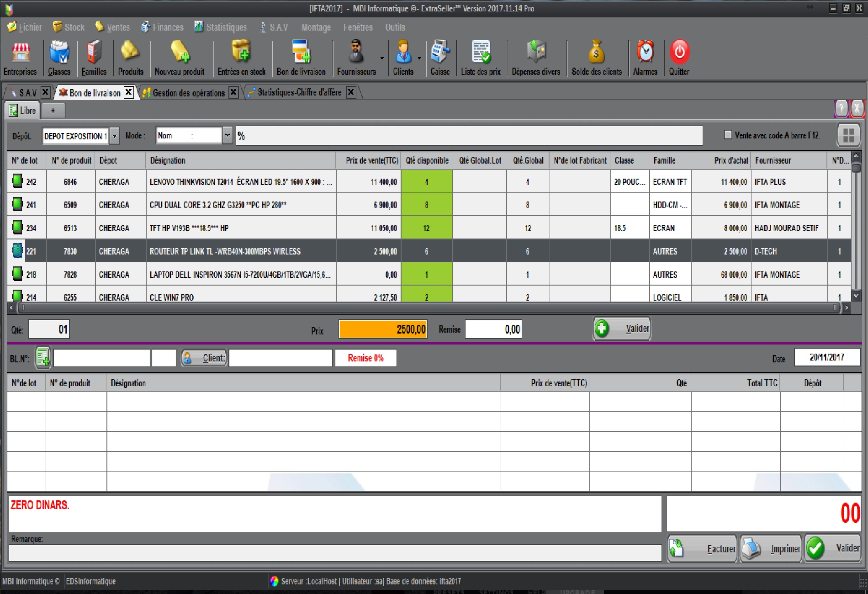This screenshot has width=868, height=594.
Task: Click the Facturer button
Action: click(702, 548)
